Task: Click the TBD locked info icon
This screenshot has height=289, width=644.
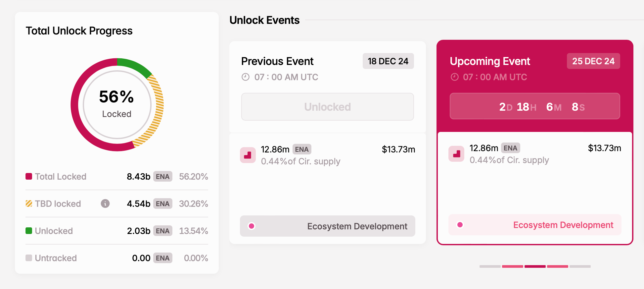Action: coord(105,203)
